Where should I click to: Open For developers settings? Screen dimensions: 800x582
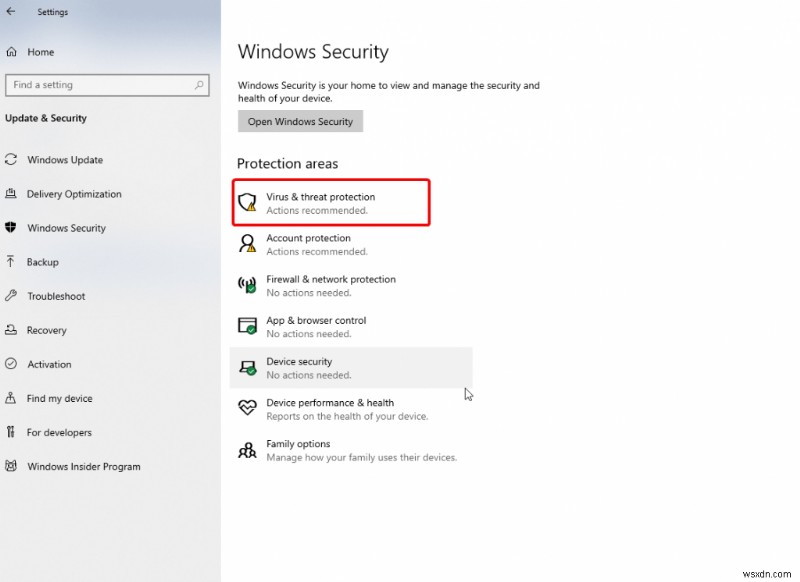pyautogui.click(x=59, y=432)
